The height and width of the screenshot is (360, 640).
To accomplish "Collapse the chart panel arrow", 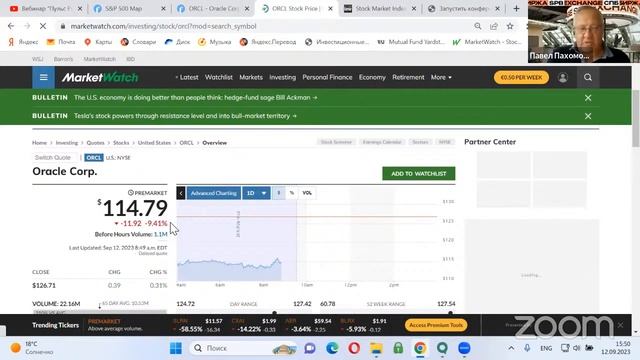I will click(181, 193).
